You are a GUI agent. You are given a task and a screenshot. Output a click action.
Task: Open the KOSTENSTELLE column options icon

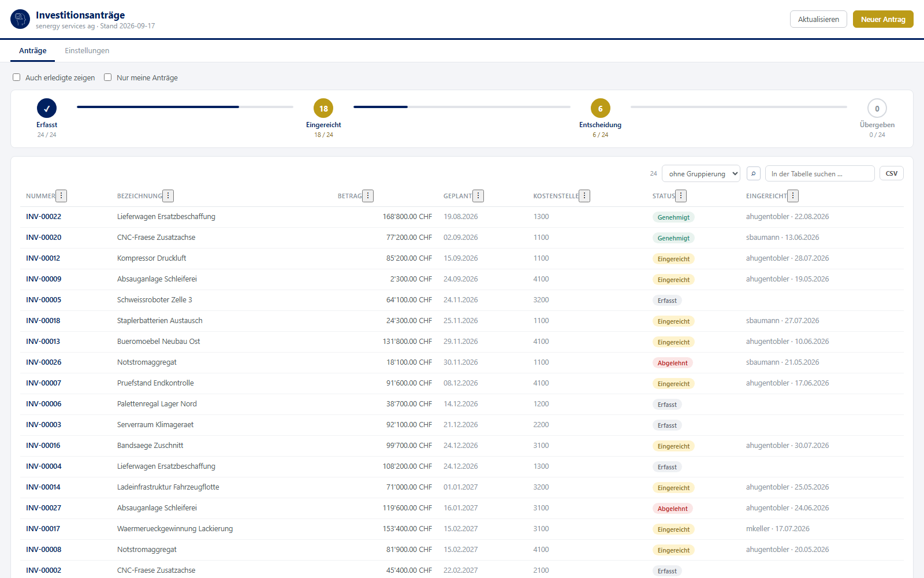pyautogui.click(x=584, y=196)
